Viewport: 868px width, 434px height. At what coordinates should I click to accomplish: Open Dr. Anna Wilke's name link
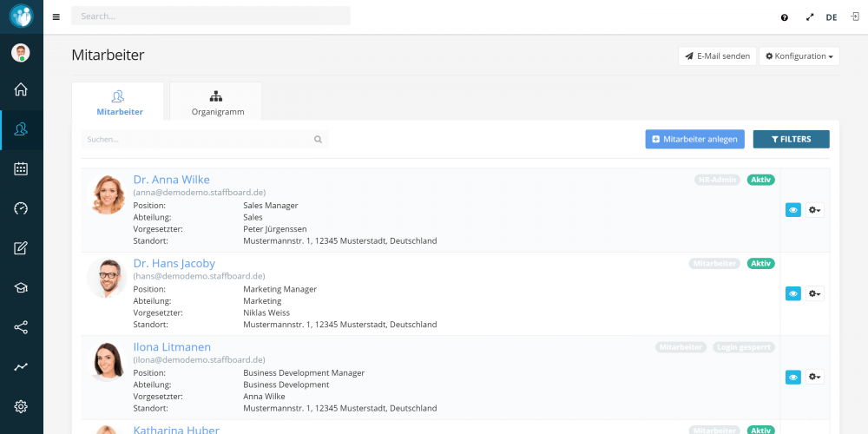click(172, 180)
